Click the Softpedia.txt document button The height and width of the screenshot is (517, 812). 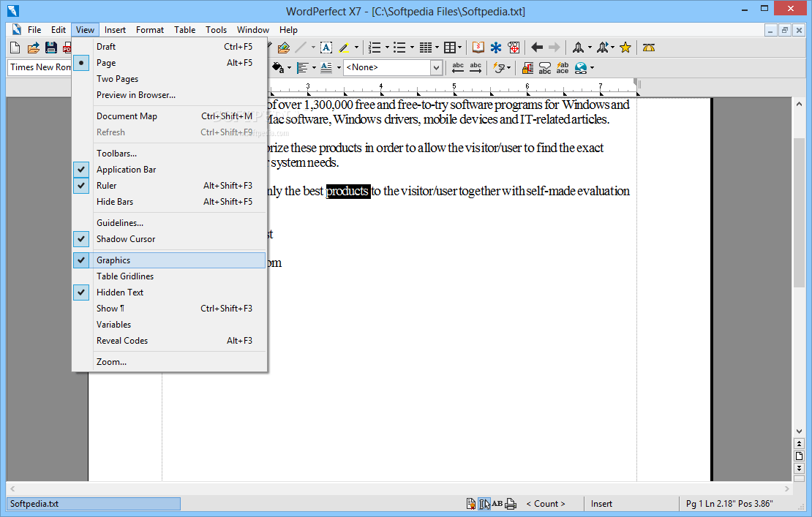[x=94, y=504]
